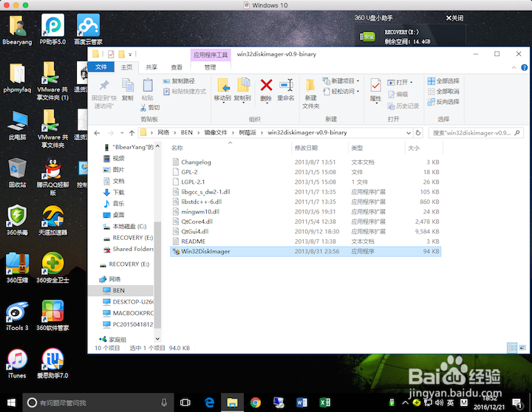Click the Copy icon in ribbon
The image size is (532, 412).
point(128,85)
